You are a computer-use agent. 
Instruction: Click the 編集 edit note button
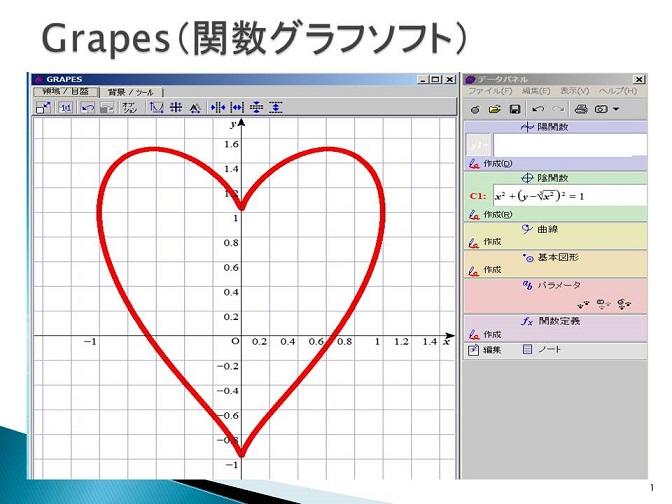[x=485, y=350]
